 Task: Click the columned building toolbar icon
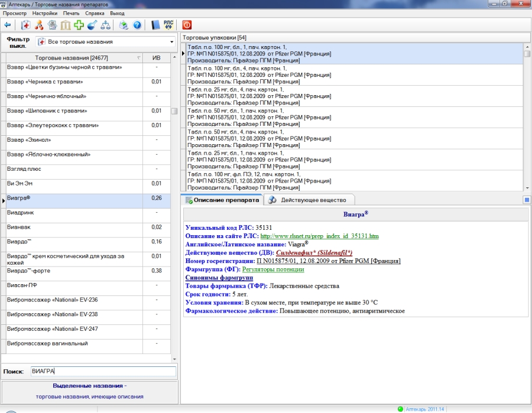click(x=66, y=25)
